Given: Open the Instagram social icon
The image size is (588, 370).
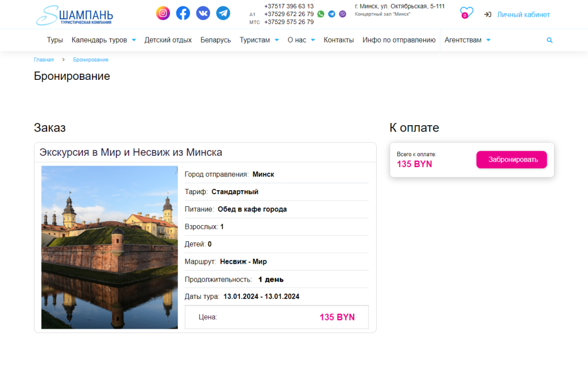Looking at the screenshot, I should [163, 13].
